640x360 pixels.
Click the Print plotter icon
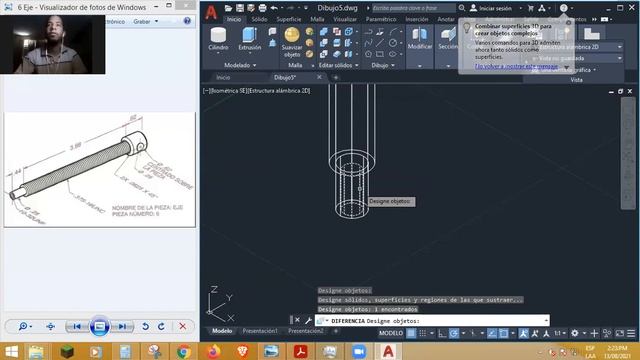pyautogui.click(x=262, y=8)
